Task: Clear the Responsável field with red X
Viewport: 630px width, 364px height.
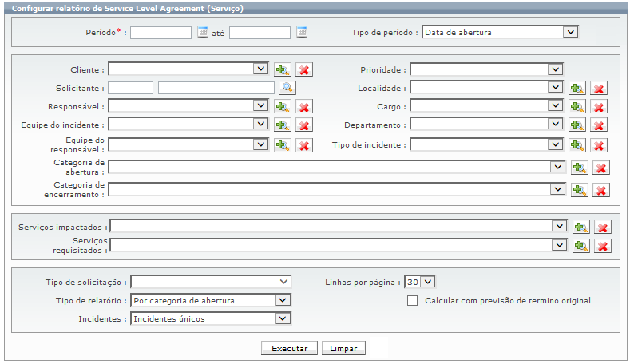Action: pyautogui.click(x=303, y=106)
